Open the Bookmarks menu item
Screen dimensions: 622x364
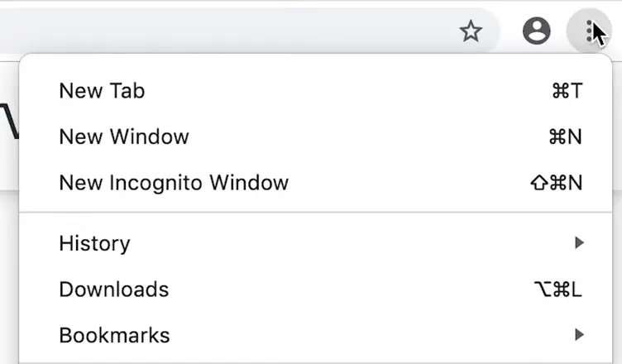[x=114, y=335]
